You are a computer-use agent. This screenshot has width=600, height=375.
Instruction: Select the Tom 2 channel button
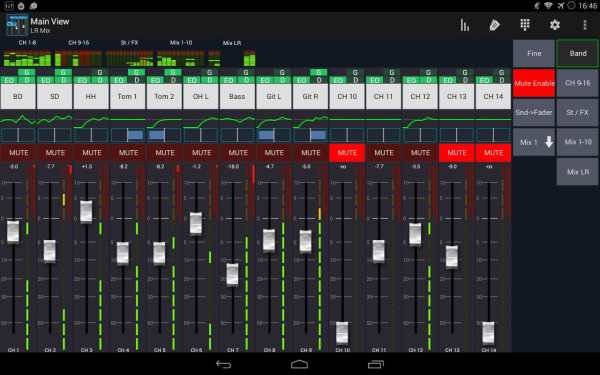(164, 97)
